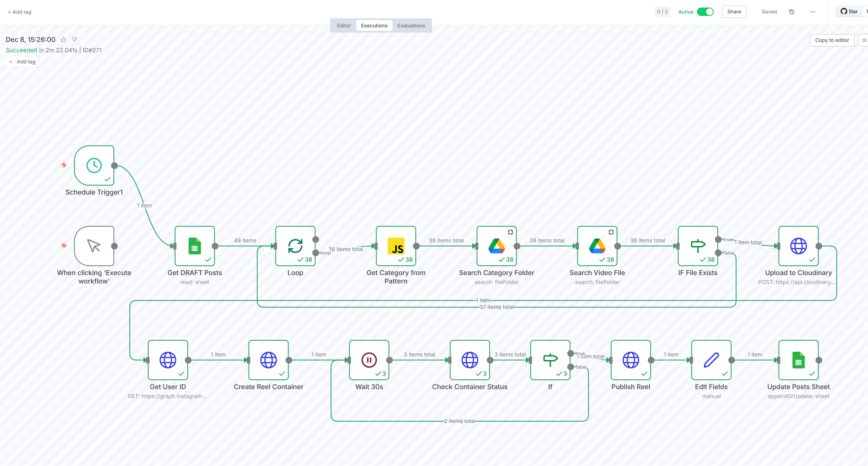Open workflow history clock icon
Image resolution: width=868 pixels, height=466 pixels.
coord(791,12)
